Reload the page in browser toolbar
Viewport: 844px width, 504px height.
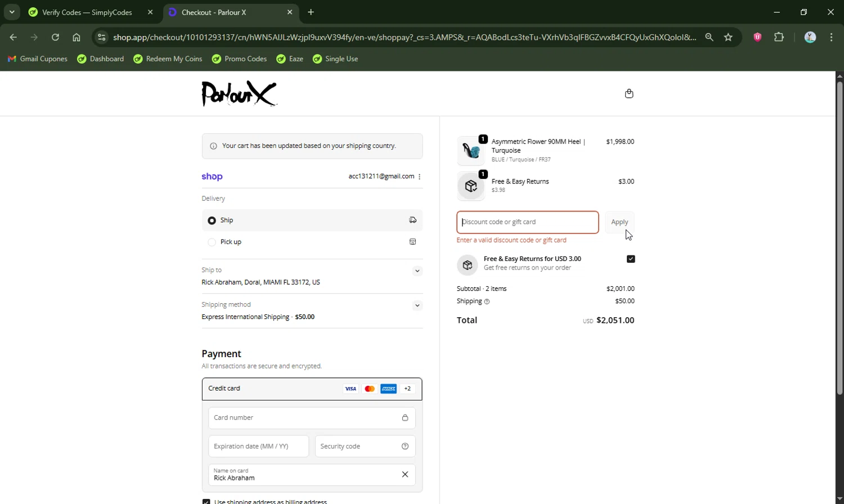point(55,37)
